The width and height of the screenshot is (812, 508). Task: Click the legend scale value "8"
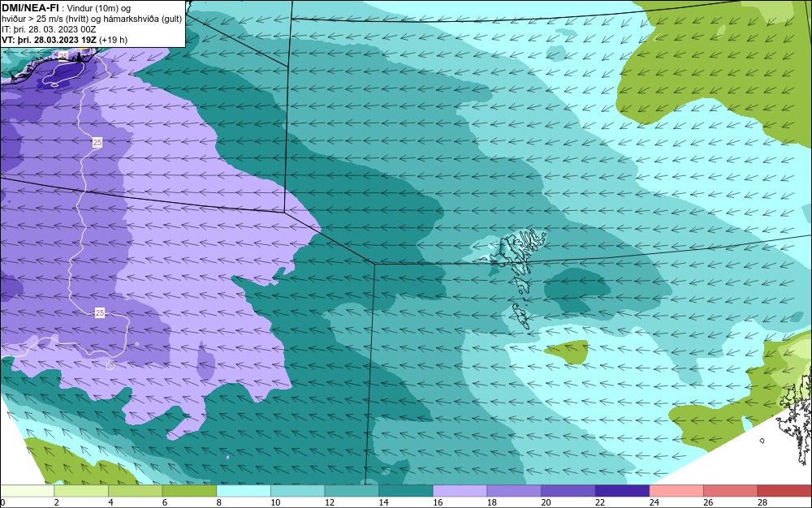coord(219,502)
